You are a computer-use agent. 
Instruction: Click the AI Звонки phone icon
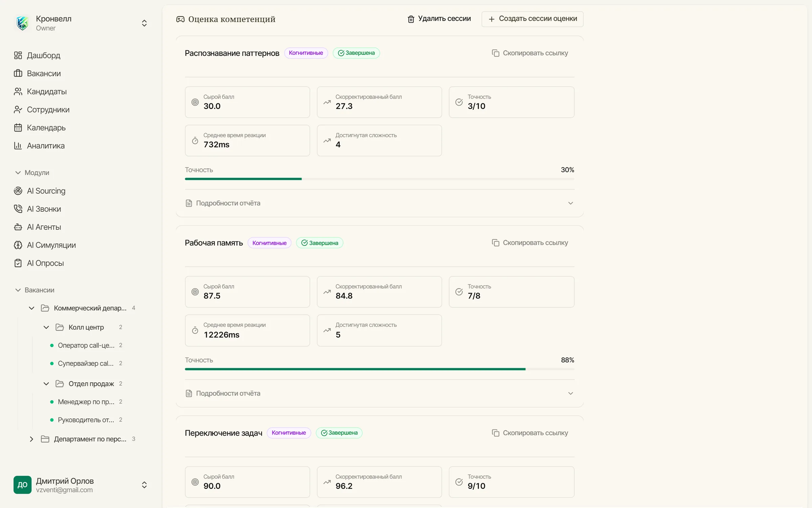(x=18, y=209)
